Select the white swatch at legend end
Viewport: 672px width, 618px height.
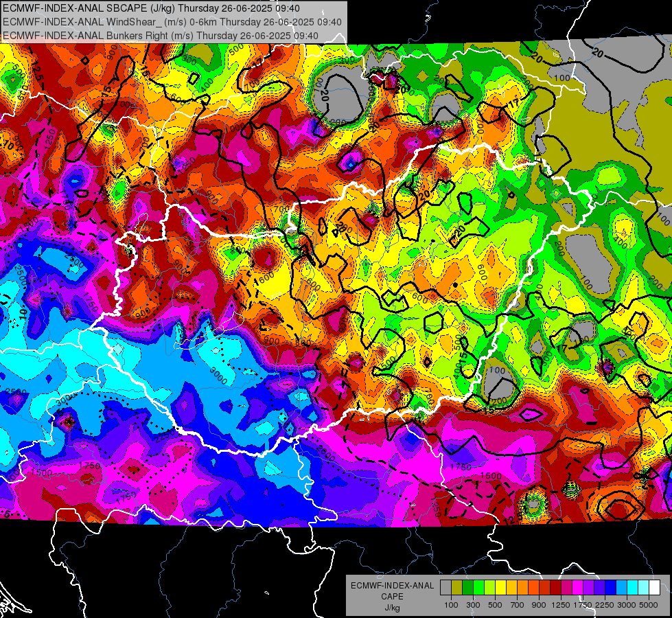pyautogui.click(x=654, y=588)
